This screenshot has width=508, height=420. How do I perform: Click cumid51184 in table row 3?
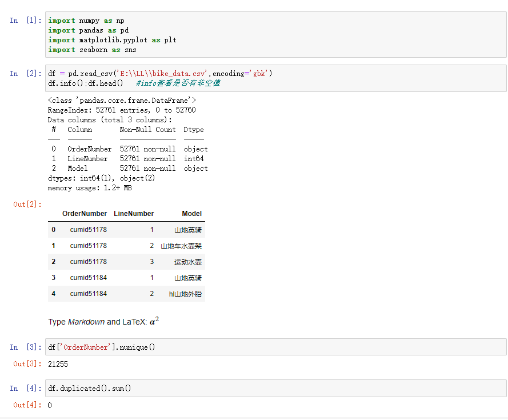[89, 278]
